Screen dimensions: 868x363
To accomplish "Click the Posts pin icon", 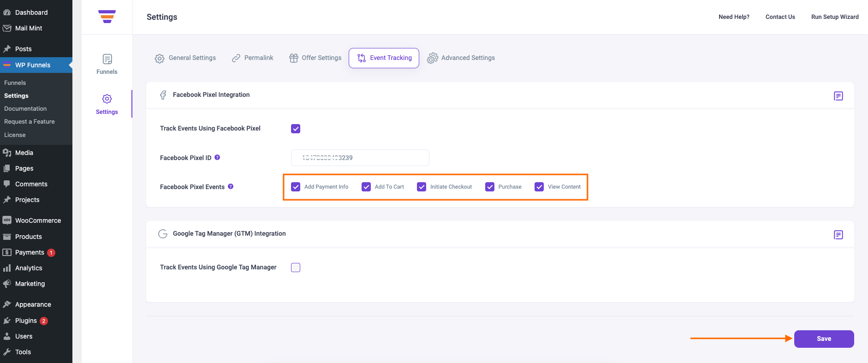I will (x=7, y=49).
